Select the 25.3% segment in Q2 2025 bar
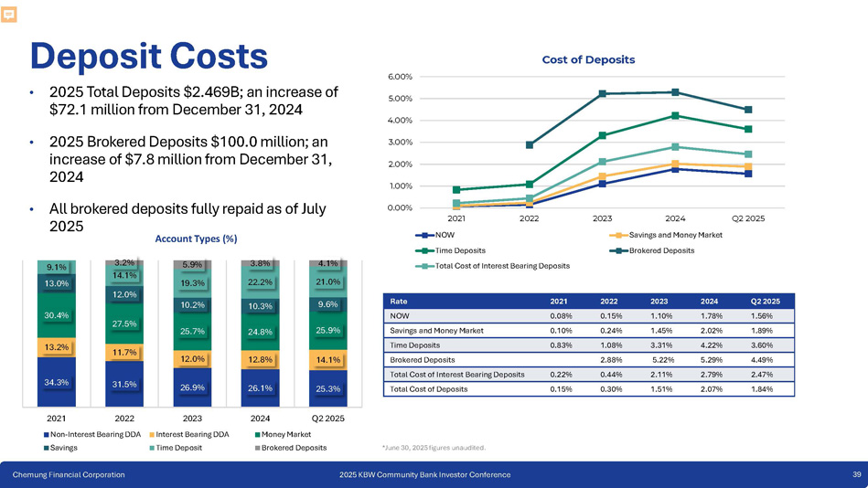868x488 pixels. click(327, 389)
